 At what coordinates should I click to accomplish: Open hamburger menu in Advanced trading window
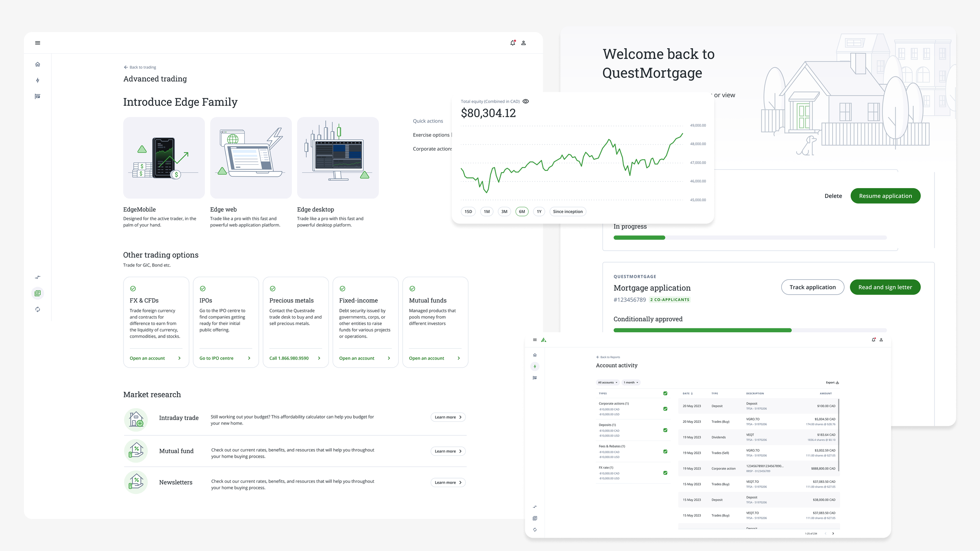click(x=38, y=43)
